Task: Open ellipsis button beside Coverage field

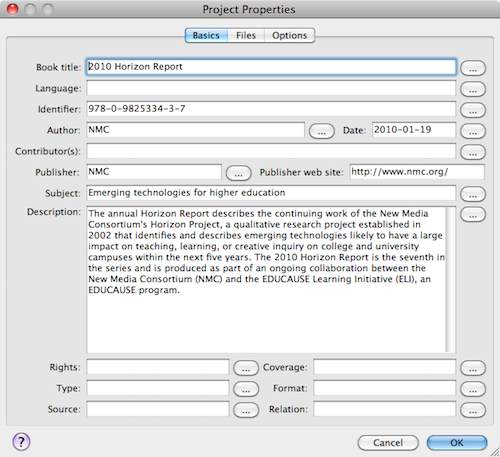Action: pyautogui.click(x=473, y=368)
